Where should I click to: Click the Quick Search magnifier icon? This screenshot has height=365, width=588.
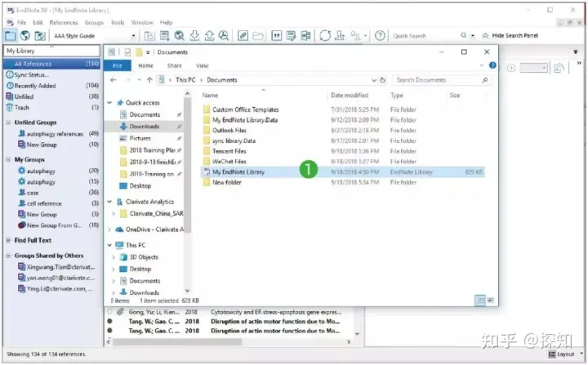click(464, 35)
